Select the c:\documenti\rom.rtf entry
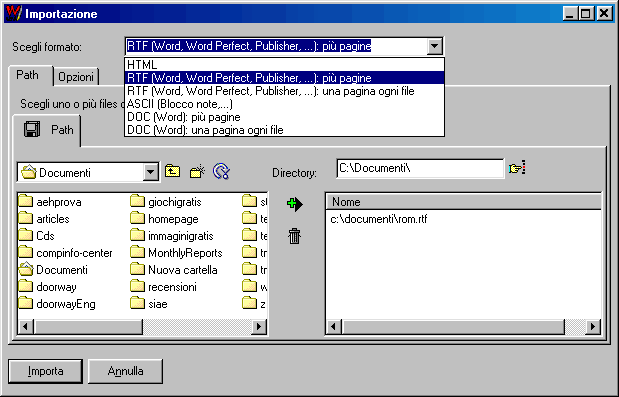The width and height of the screenshot is (619, 397). click(379, 219)
